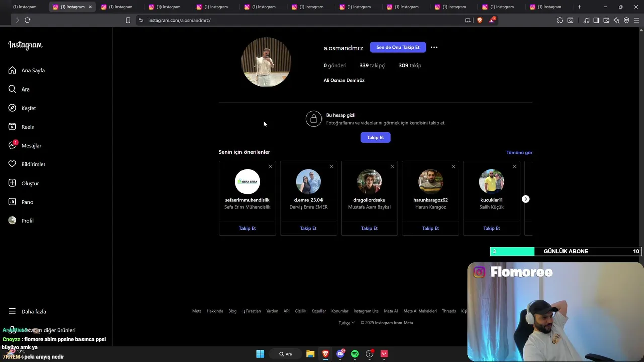Click the bookmark icon in address bar

[128, 20]
